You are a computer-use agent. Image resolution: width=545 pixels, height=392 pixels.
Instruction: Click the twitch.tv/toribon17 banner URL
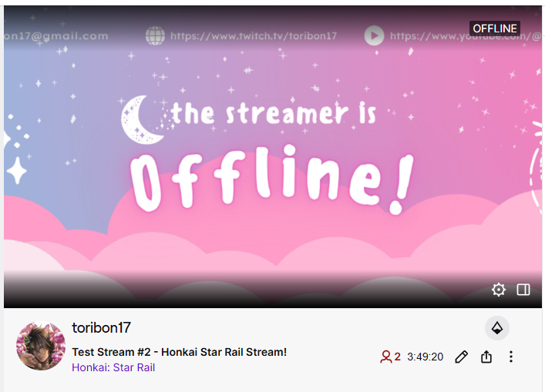click(x=254, y=35)
